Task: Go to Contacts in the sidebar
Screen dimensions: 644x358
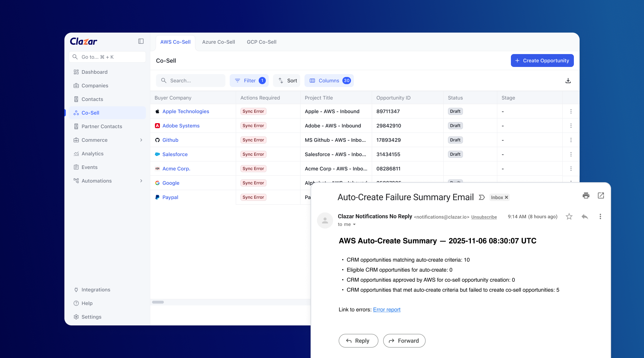Action: pos(107,99)
